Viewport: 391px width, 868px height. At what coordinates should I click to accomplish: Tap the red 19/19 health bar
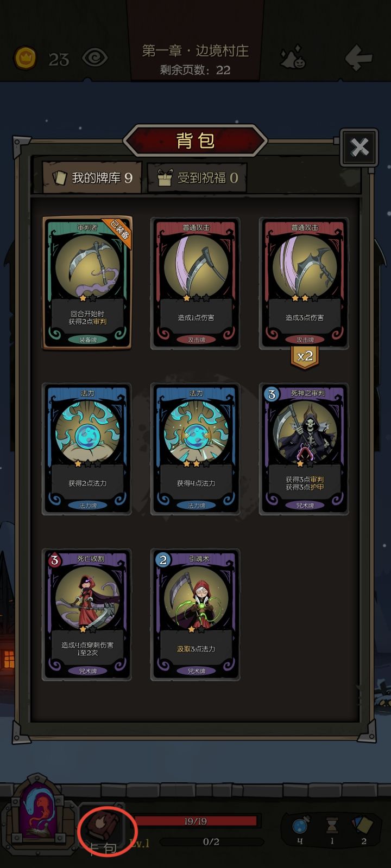[195, 821]
